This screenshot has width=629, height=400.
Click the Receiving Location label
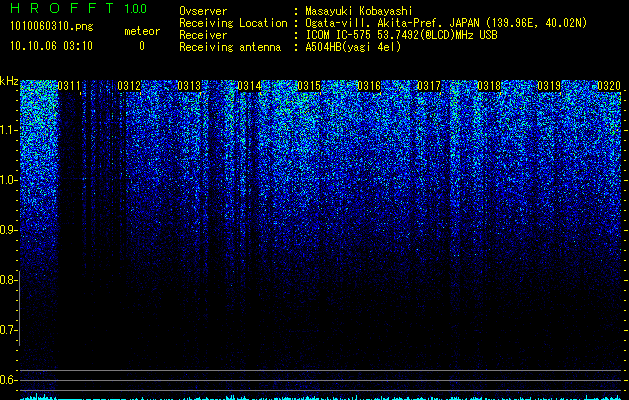tap(233, 23)
